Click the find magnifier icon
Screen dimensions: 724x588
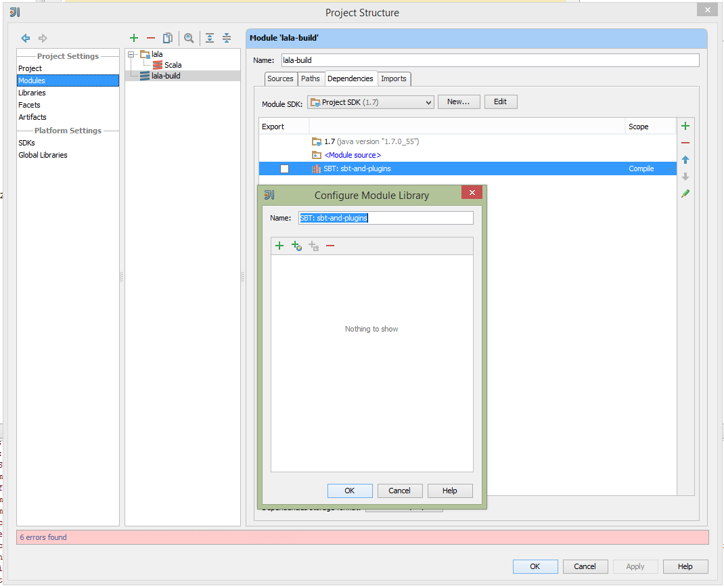(x=189, y=38)
